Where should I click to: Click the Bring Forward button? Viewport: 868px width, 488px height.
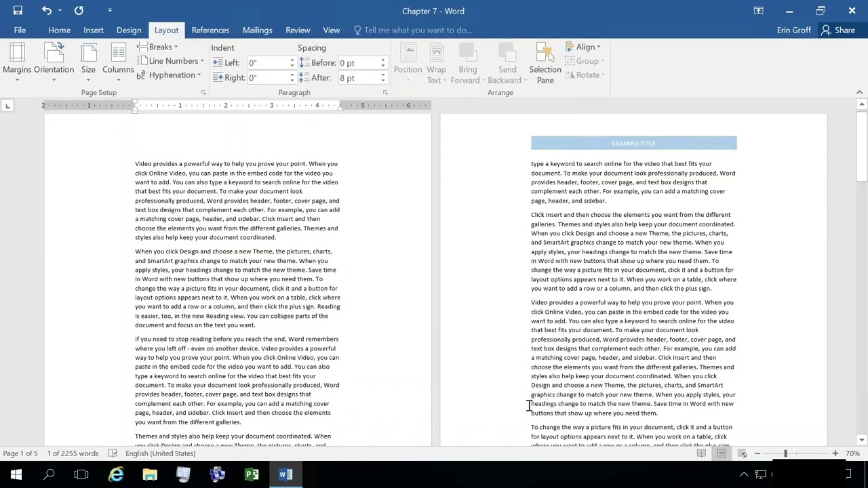point(467,62)
